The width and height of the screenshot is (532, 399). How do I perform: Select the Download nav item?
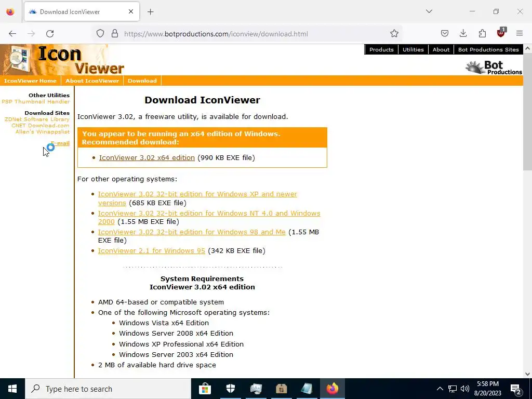142,81
